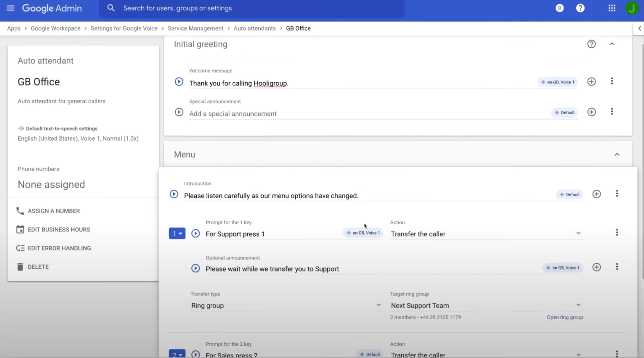
Task: Click the add button next to welcome message
Action: tap(592, 82)
